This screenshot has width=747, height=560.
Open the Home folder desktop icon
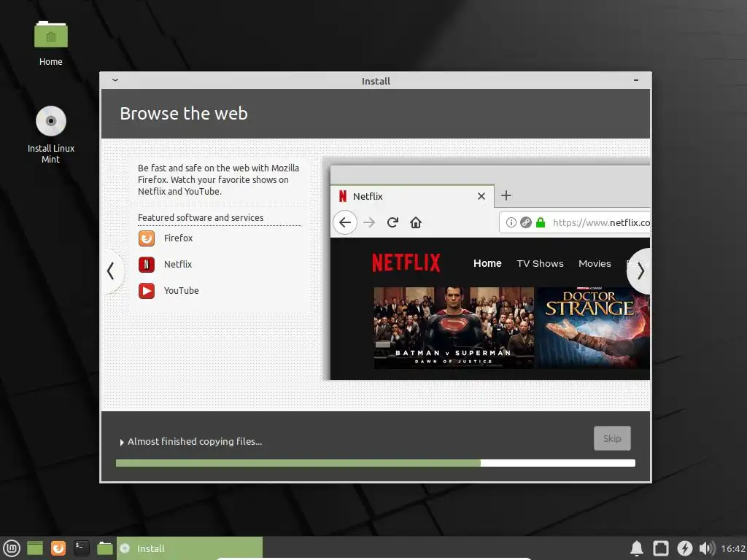coord(51,35)
